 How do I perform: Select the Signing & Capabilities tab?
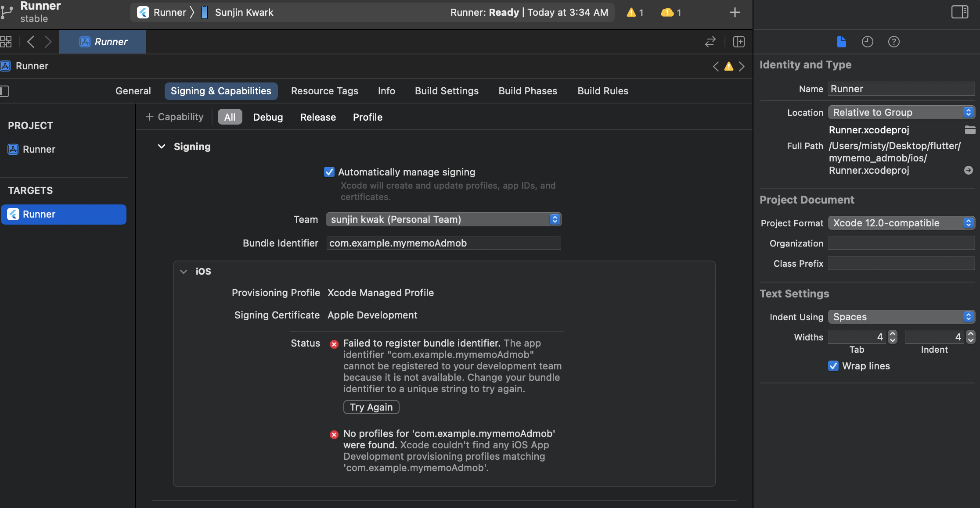(x=221, y=91)
